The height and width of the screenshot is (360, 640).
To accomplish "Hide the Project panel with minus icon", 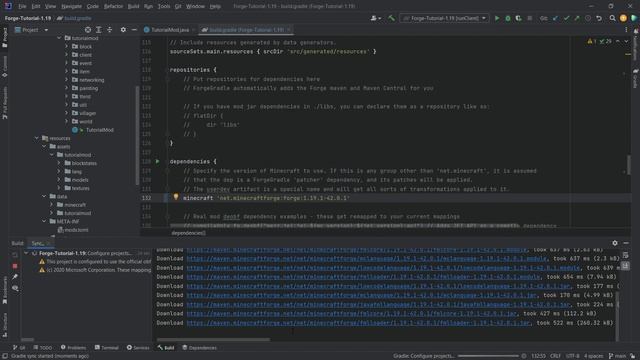I will [134, 30].
